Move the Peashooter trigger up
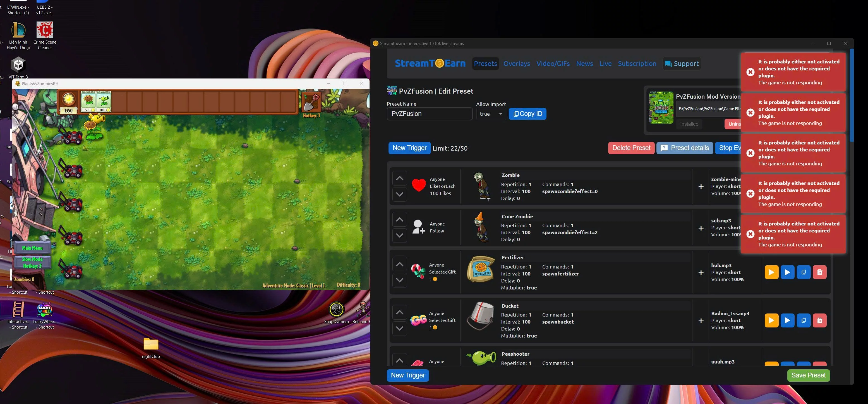Viewport: 868px width, 404px height. [x=399, y=360]
